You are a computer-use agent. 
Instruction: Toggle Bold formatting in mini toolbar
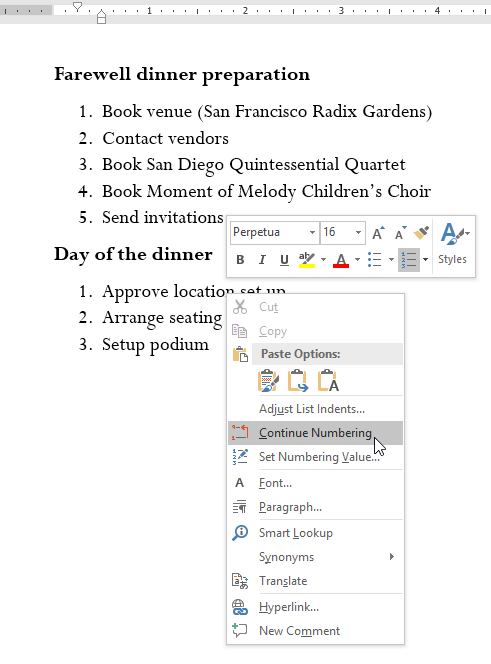(x=240, y=260)
